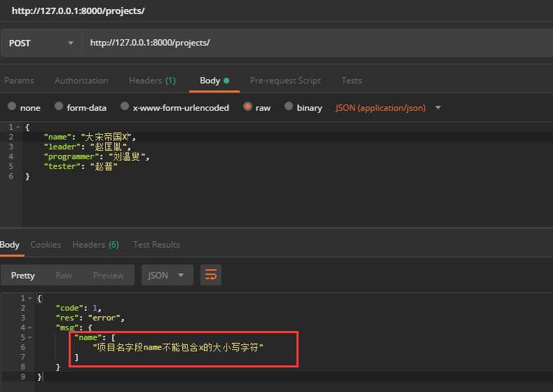Viewport: 553px width, 392px height.
Task: Open the response Headers (6) tab
Action: [x=95, y=245]
